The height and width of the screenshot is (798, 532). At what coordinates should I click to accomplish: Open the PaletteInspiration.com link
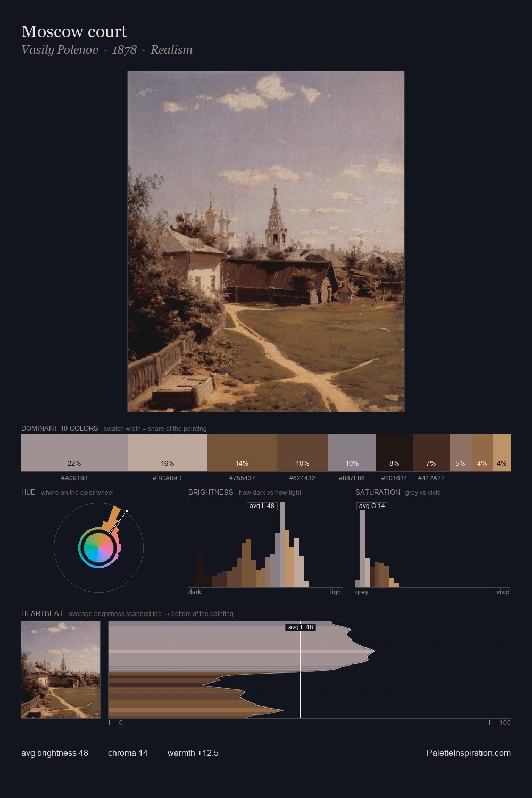pyautogui.click(x=469, y=753)
